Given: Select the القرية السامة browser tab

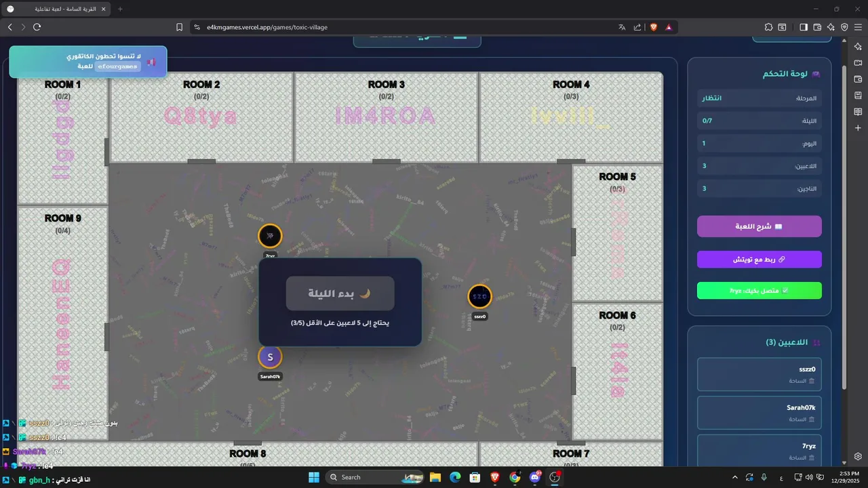Looking at the screenshot, I should click(56, 9).
